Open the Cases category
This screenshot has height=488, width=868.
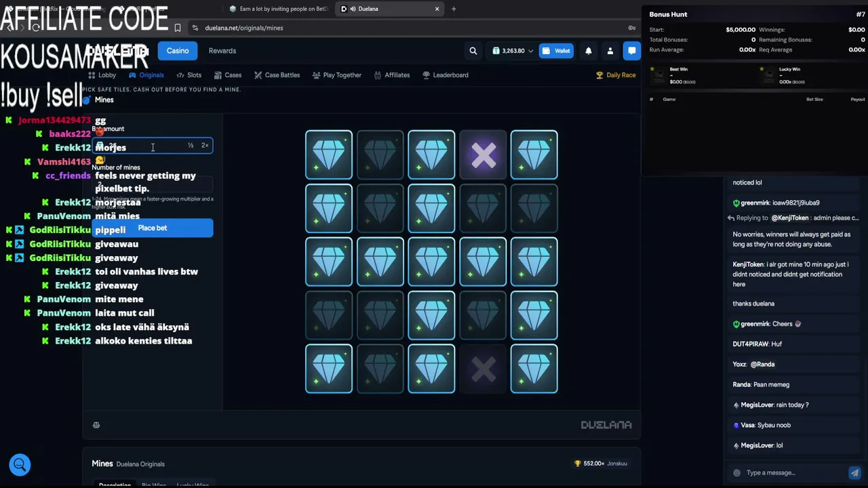[228, 75]
